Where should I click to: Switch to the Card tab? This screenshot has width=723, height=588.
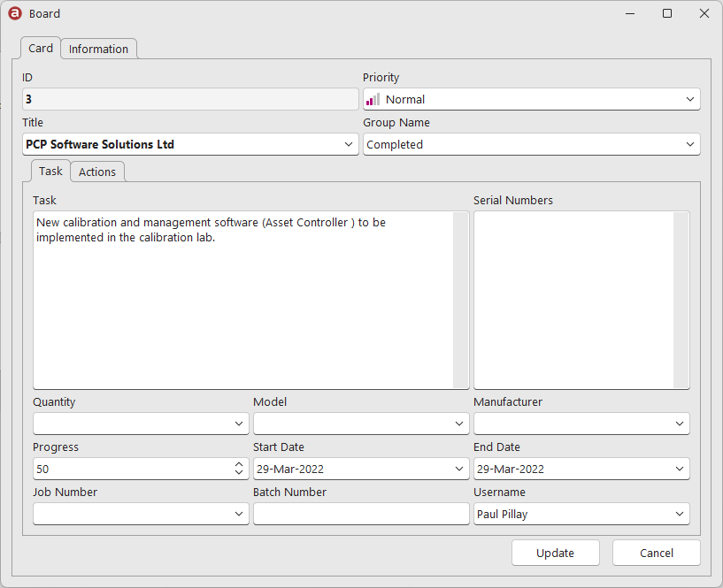point(41,48)
